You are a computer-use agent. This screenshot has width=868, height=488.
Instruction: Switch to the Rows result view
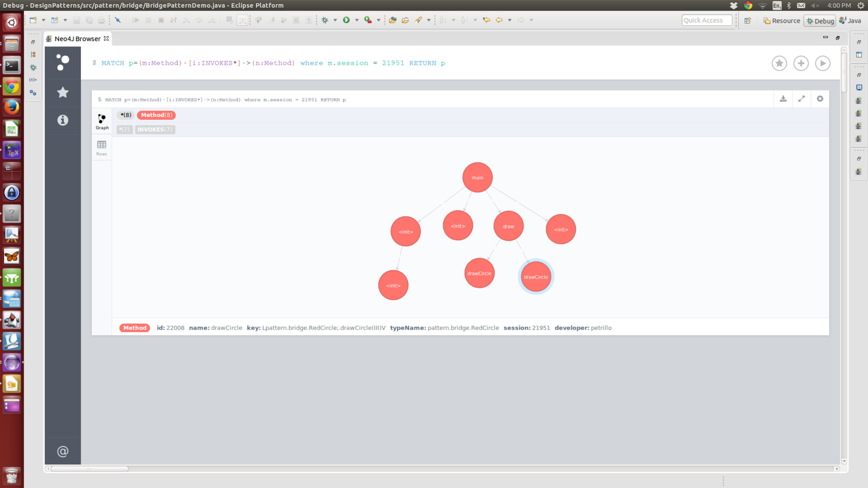click(x=102, y=148)
